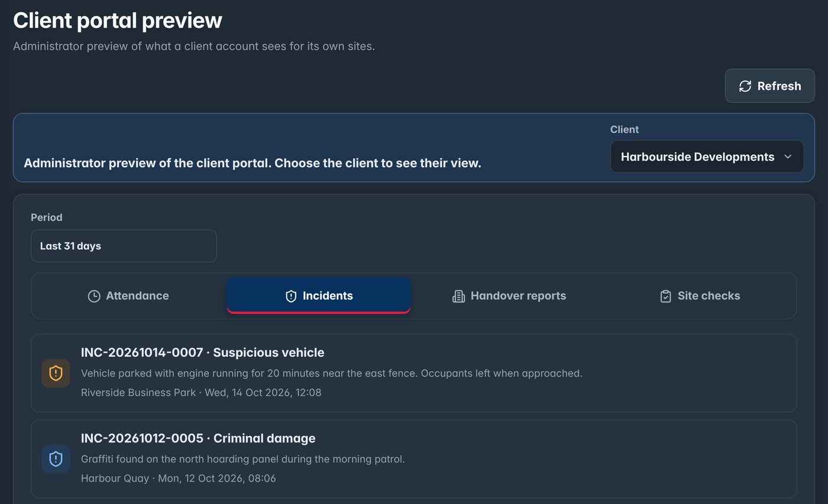Viewport: 828px width, 504px height.
Task: Switch to the Attendance tab
Action: click(128, 296)
